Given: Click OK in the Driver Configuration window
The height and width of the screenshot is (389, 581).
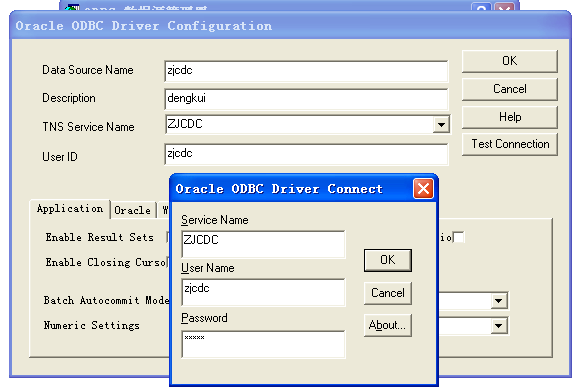Looking at the screenshot, I should click(x=509, y=61).
